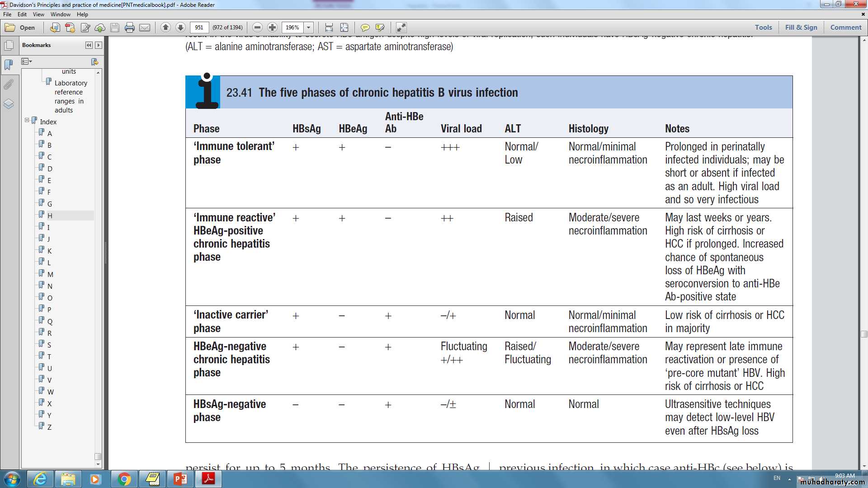Click the zoom out minus button
The height and width of the screenshot is (488, 868).
(x=257, y=28)
